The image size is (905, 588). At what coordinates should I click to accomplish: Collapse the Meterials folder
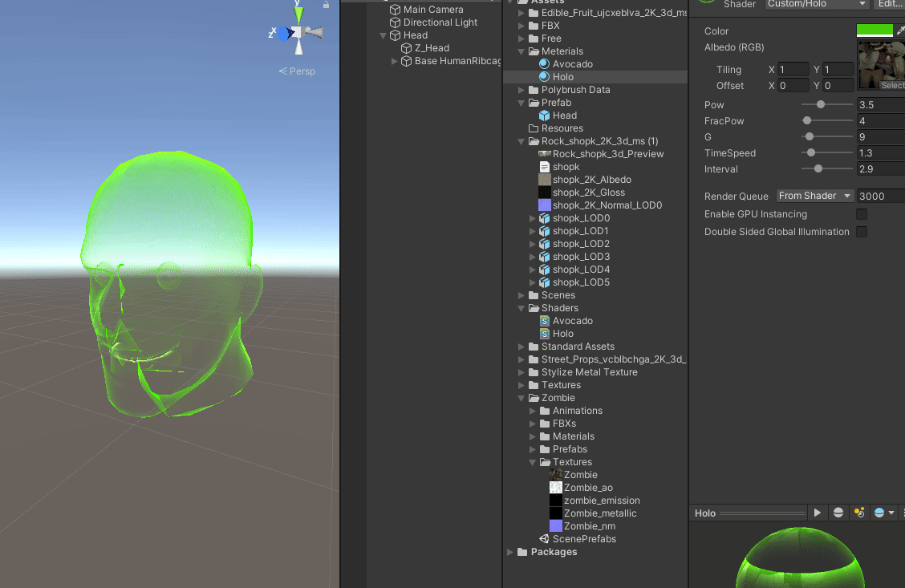521,51
